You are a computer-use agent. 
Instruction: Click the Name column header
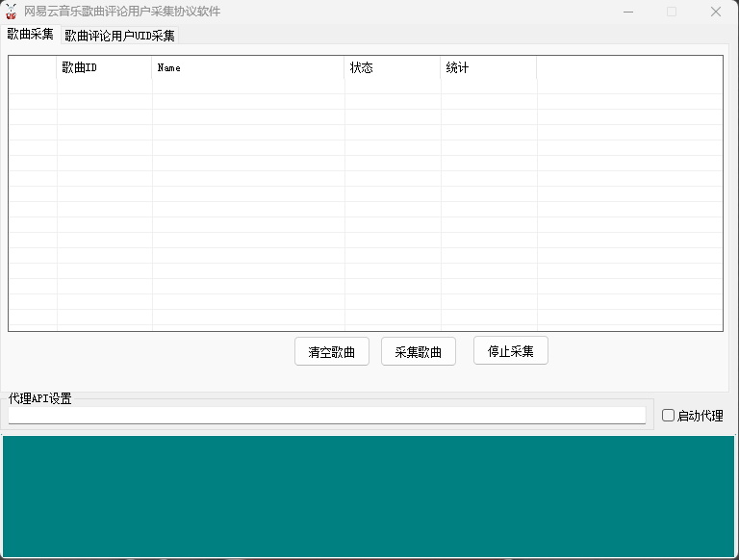[247, 67]
